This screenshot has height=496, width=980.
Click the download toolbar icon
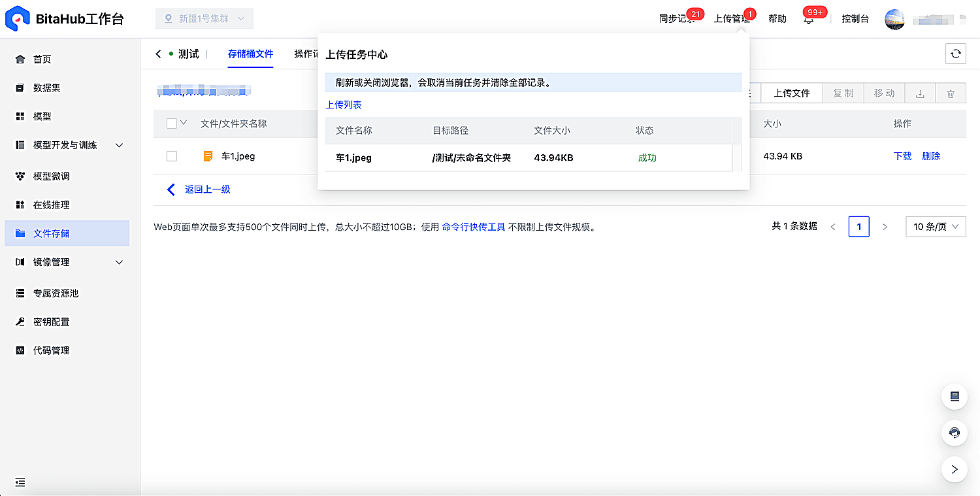click(920, 93)
